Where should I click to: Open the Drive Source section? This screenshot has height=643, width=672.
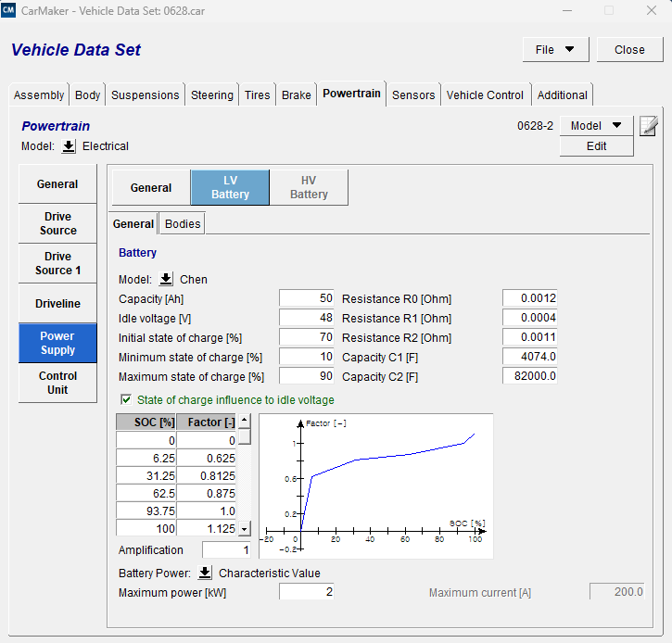pyautogui.click(x=57, y=223)
